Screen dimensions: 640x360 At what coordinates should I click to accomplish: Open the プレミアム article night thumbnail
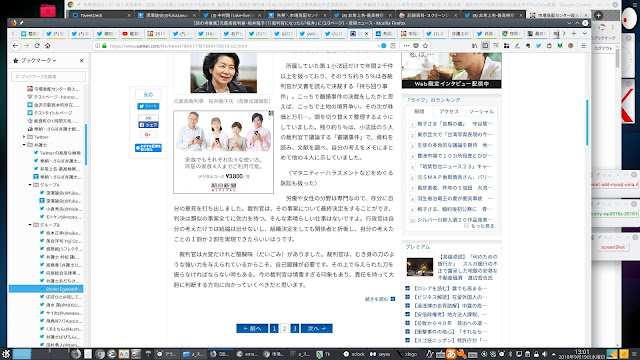pos(420,267)
